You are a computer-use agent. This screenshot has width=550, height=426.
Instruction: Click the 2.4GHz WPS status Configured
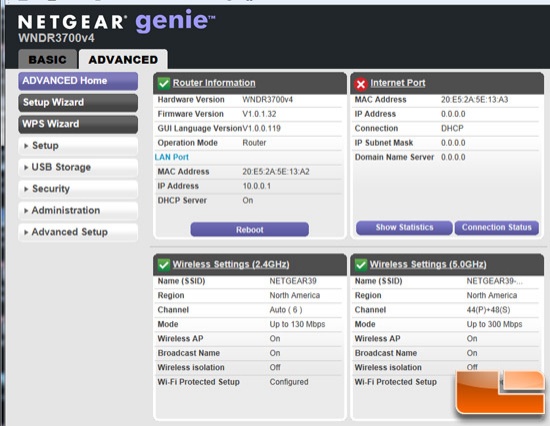pyautogui.click(x=289, y=382)
